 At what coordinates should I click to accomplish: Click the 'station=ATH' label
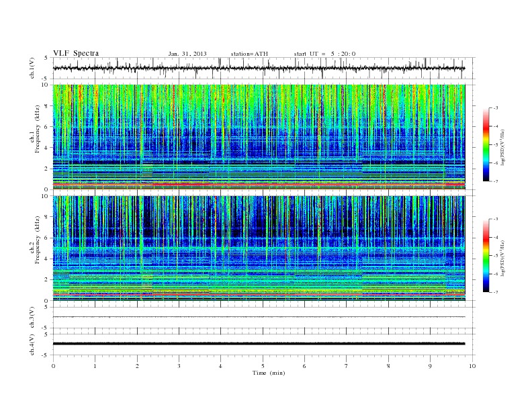point(249,54)
